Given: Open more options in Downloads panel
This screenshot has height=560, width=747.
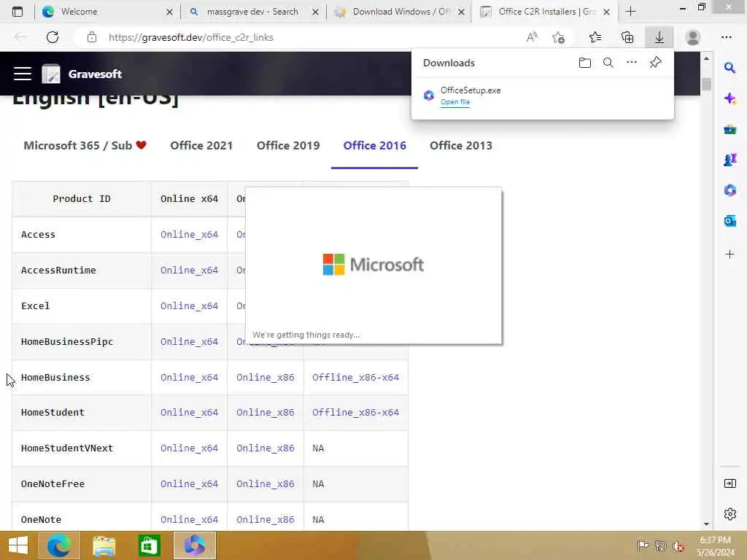Looking at the screenshot, I should click(632, 62).
